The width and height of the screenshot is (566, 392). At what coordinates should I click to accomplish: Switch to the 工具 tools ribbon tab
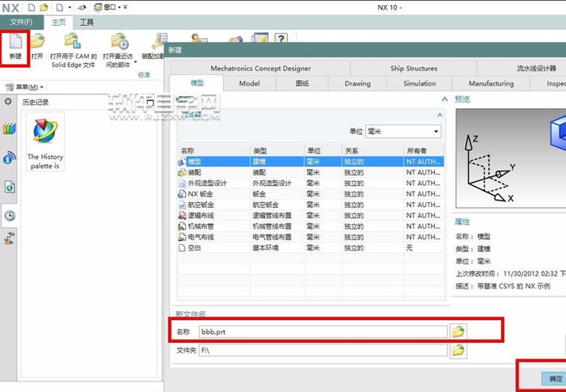pyautogui.click(x=87, y=23)
